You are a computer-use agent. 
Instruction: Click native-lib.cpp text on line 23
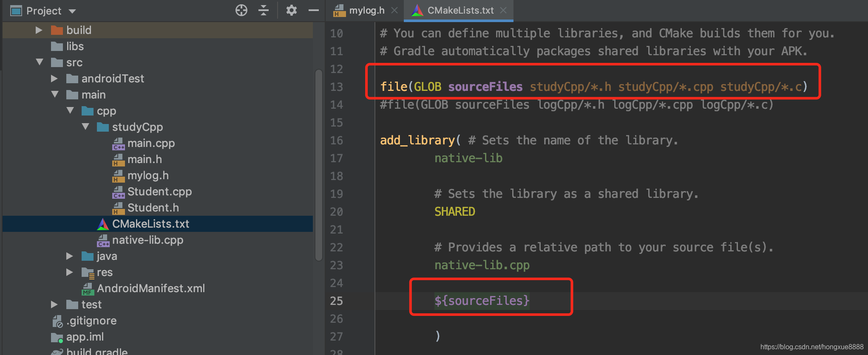[x=482, y=265]
